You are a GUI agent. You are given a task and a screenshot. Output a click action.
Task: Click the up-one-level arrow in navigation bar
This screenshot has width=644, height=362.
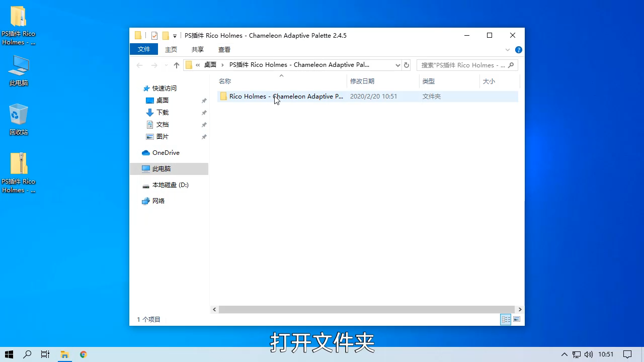pyautogui.click(x=176, y=65)
